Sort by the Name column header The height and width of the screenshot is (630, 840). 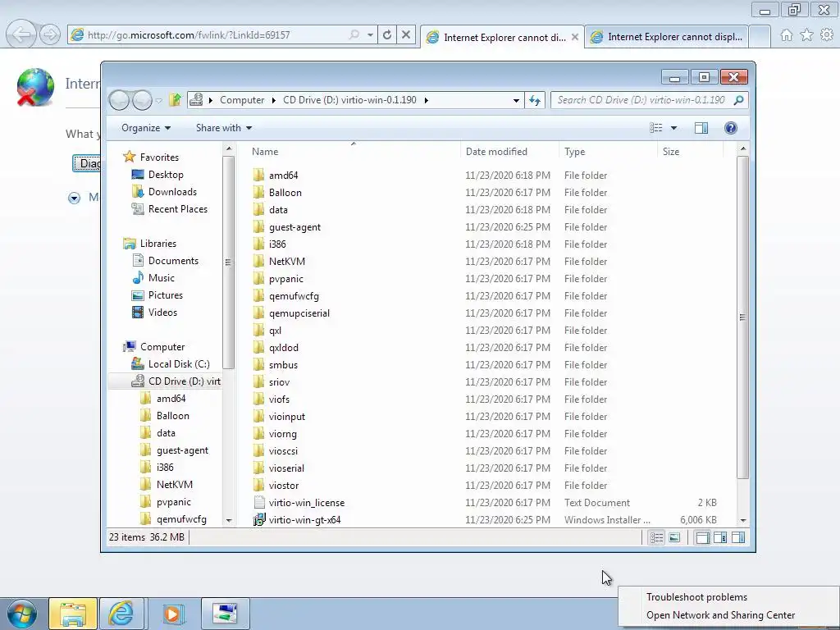(354, 152)
